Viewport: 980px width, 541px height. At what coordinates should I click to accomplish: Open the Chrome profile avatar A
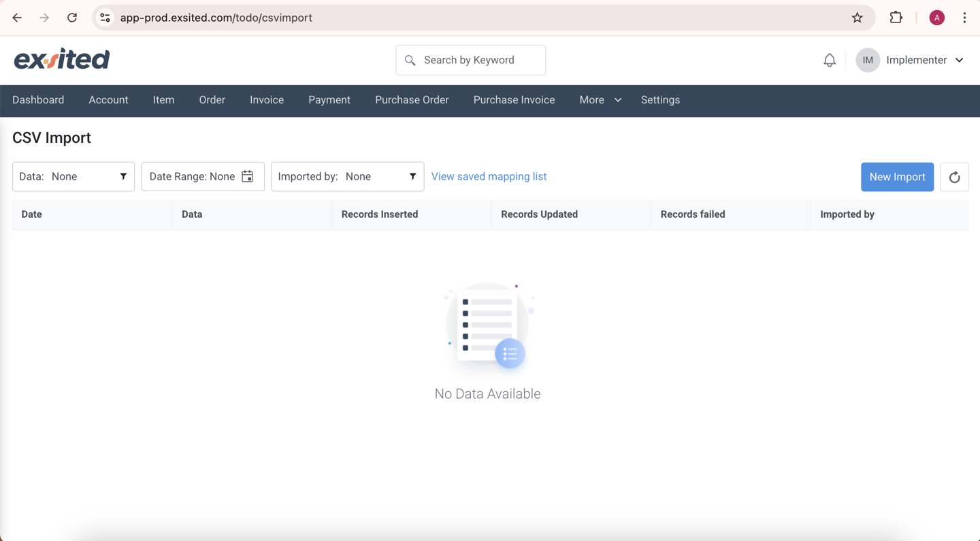[x=936, y=18]
